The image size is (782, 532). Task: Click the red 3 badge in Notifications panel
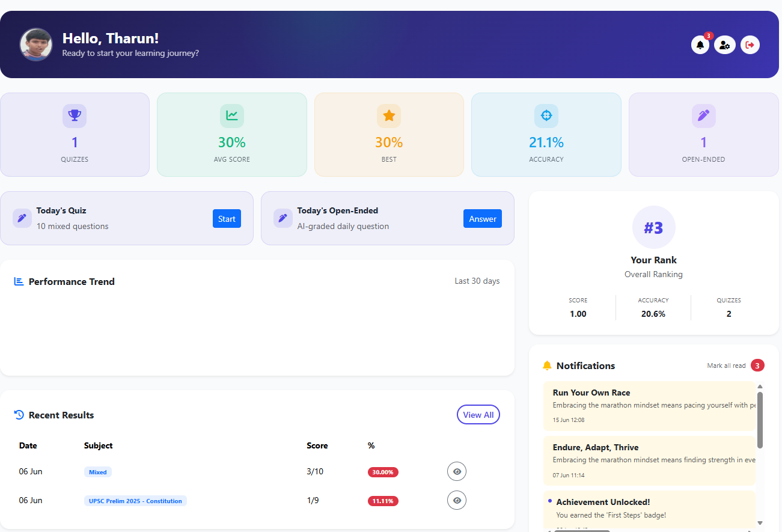tap(757, 365)
